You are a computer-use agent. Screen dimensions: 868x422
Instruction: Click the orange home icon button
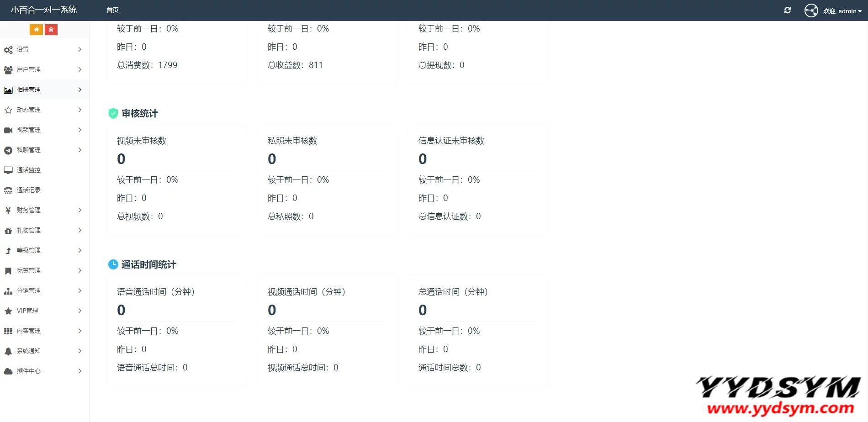click(x=36, y=30)
